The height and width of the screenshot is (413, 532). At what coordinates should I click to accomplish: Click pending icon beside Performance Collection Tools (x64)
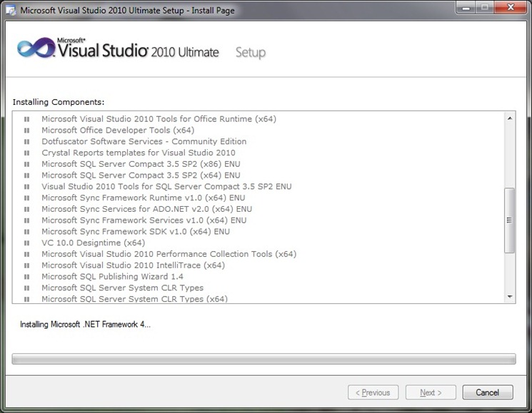point(27,254)
